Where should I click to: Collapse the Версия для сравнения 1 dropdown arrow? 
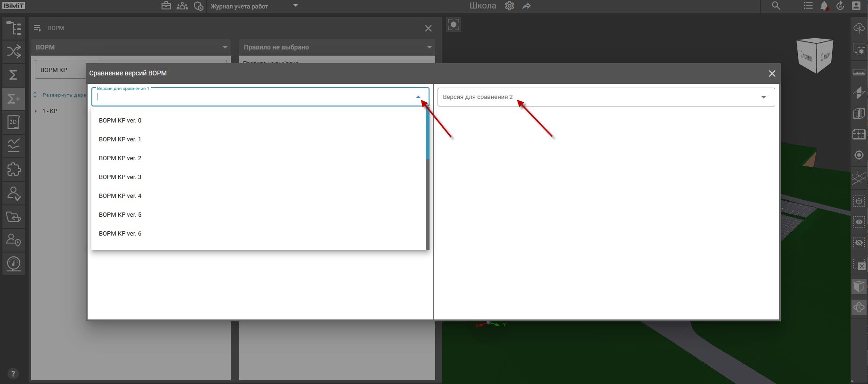[x=418, y=97]
